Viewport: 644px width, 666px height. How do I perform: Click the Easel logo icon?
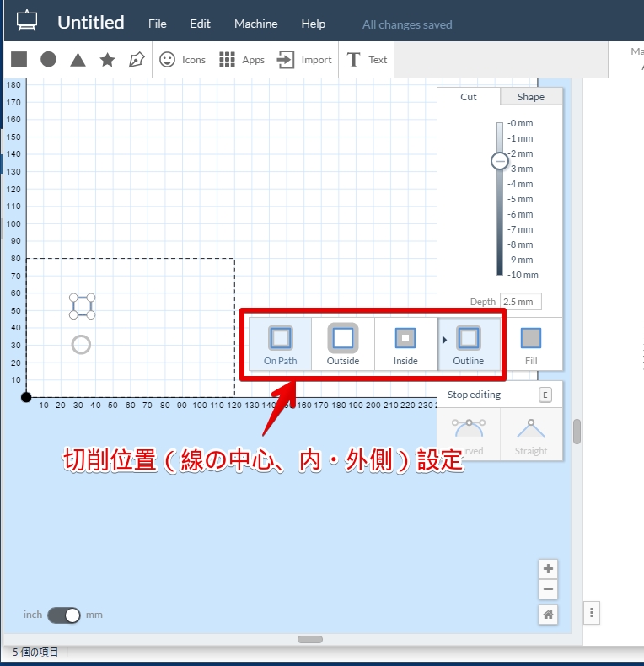click(27, 21)
